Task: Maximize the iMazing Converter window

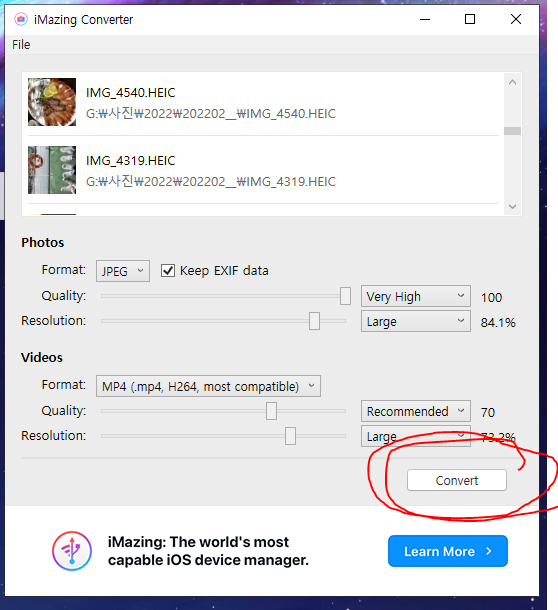Action: pyautogui.click(x=470, y=19)
